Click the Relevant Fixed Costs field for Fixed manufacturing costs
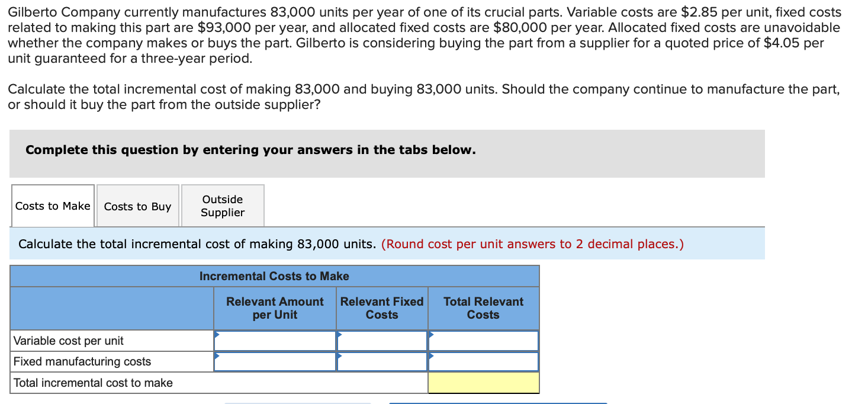 point(382,361)
